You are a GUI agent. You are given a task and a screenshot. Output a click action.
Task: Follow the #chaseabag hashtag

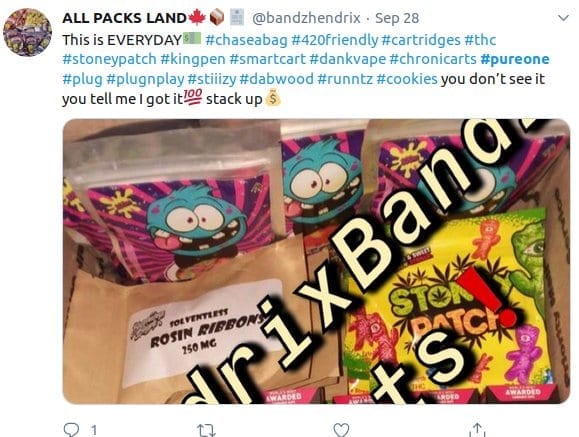(x=246, y=40)
